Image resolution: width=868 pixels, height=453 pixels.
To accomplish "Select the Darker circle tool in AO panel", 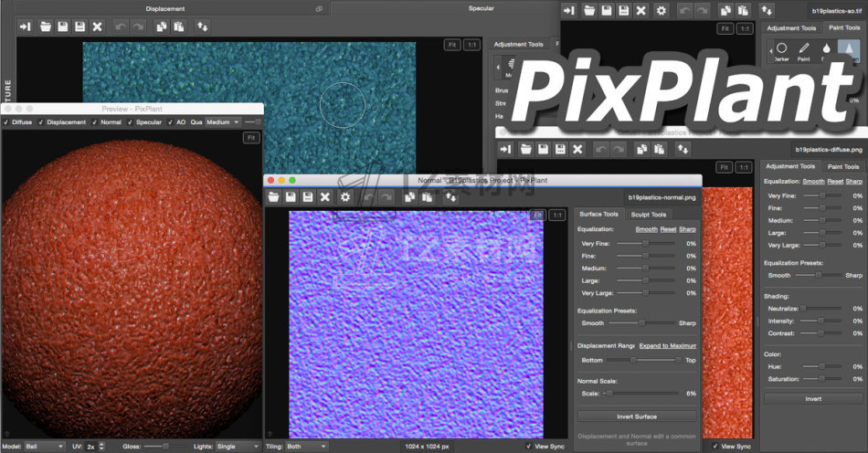I will [x=780, y=48].
